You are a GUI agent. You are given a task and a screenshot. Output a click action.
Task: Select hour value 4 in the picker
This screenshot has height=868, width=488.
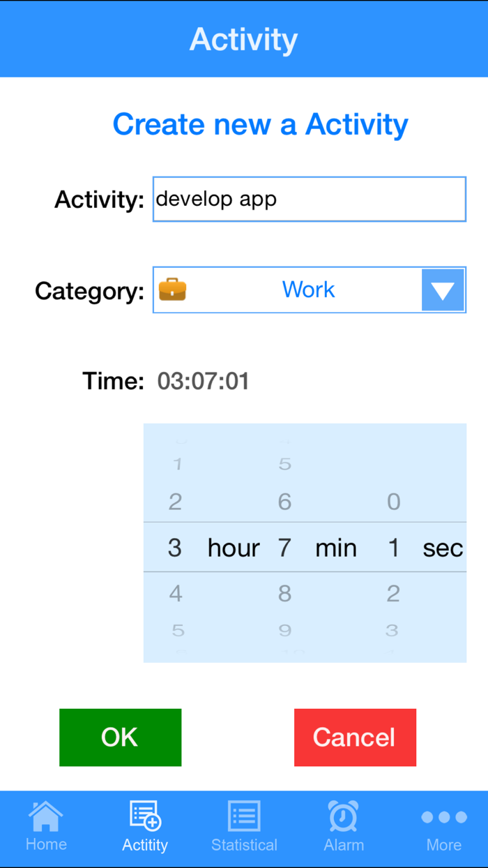coord(175,592)
